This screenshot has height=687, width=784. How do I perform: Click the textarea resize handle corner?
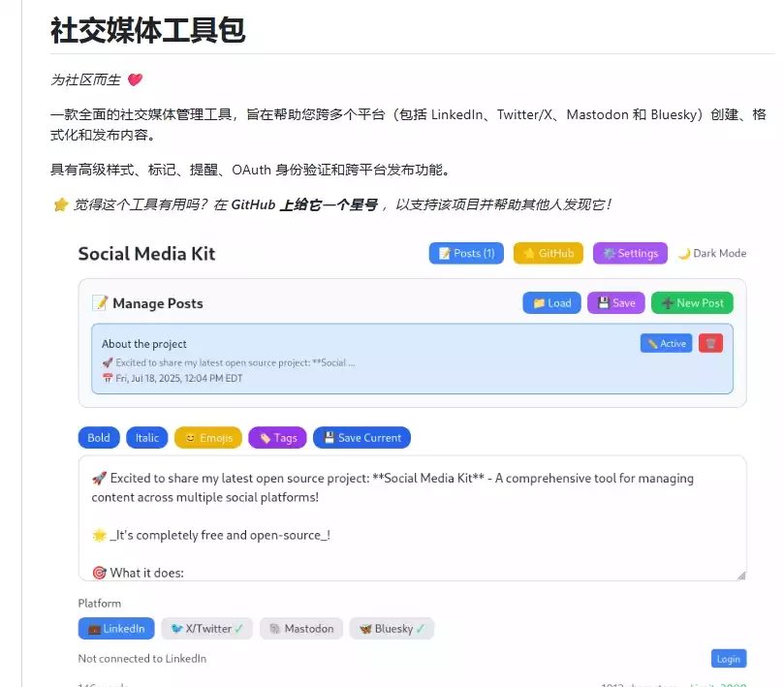tap(741, 576)
